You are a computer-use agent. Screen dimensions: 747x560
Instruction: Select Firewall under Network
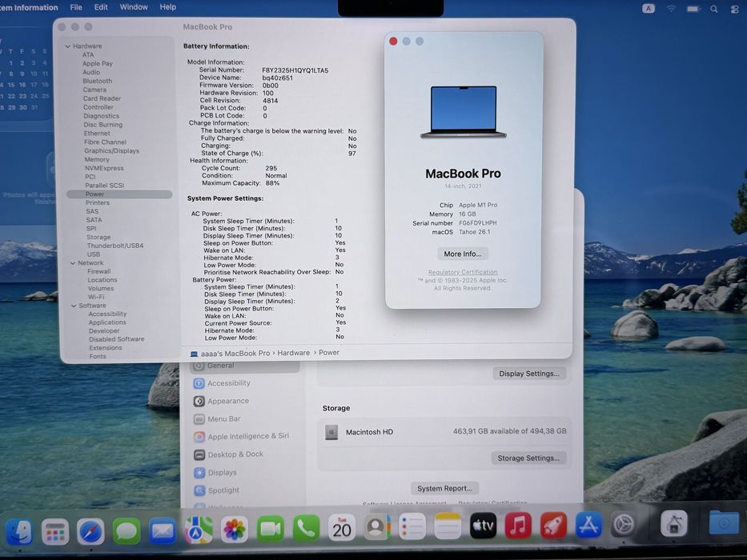[99, 271]
